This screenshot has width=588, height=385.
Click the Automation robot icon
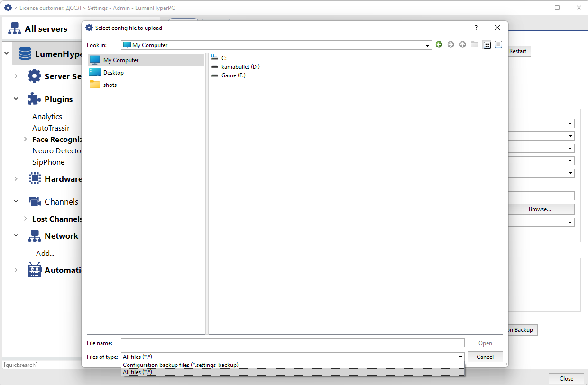click(x=35, y=270)
